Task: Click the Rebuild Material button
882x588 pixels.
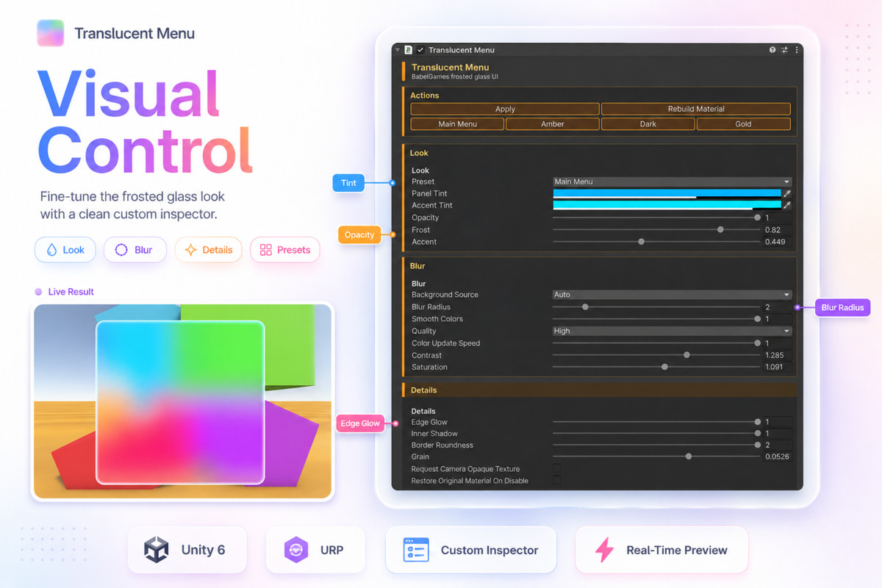Action: (696, 109)
